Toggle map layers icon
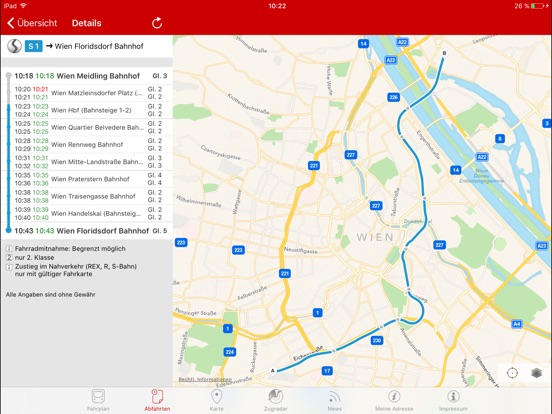552x414 pixels. [537, 373]
